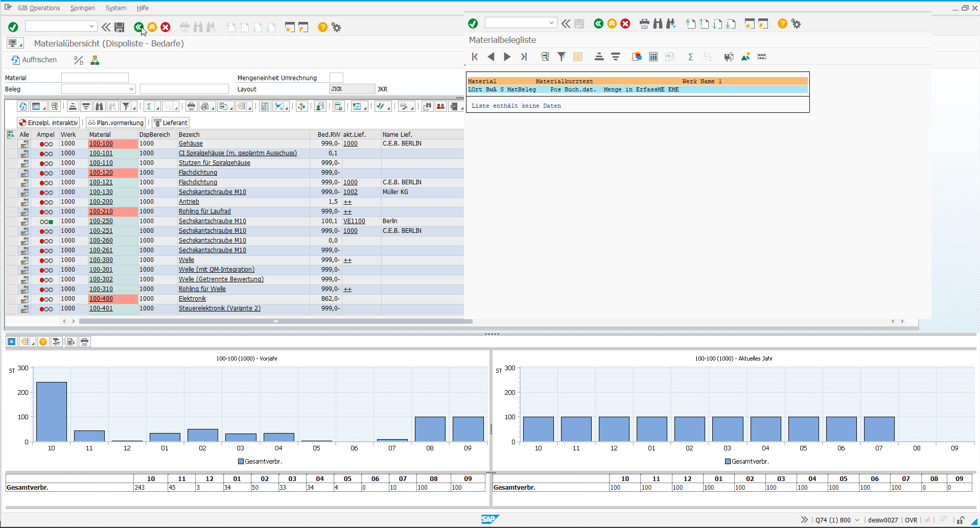The height and width of the screenshot is (528, 980).
Task: Expand the command field dropdown in left toolbar
Action: 91,26
